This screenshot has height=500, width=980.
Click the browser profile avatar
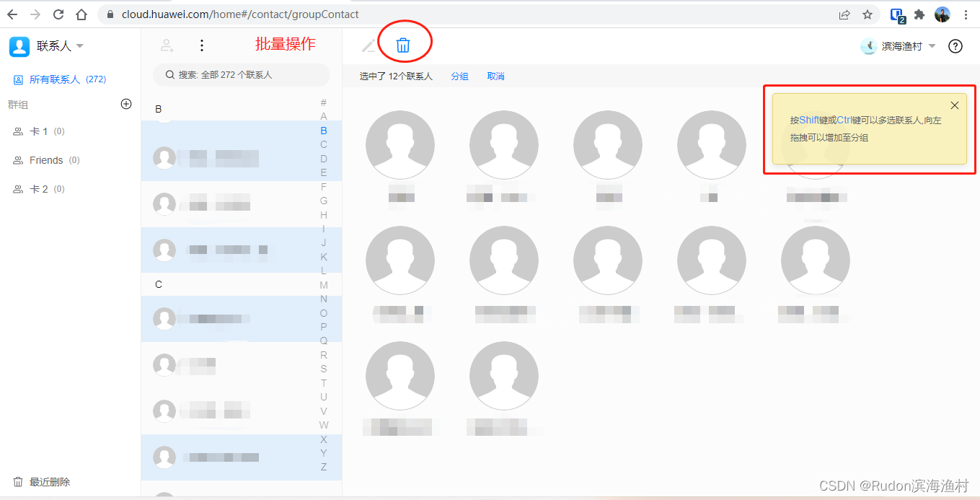click(943, 14)
